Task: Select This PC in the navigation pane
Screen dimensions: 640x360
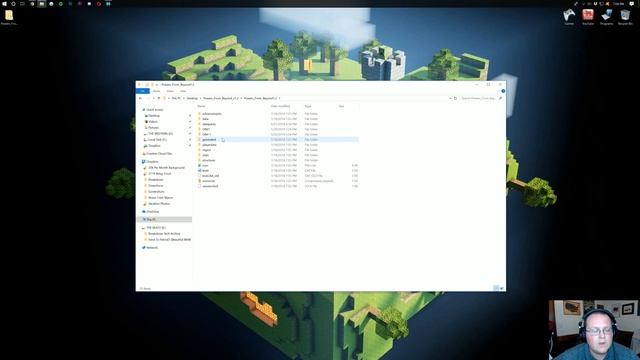Action: click(164, 220)
